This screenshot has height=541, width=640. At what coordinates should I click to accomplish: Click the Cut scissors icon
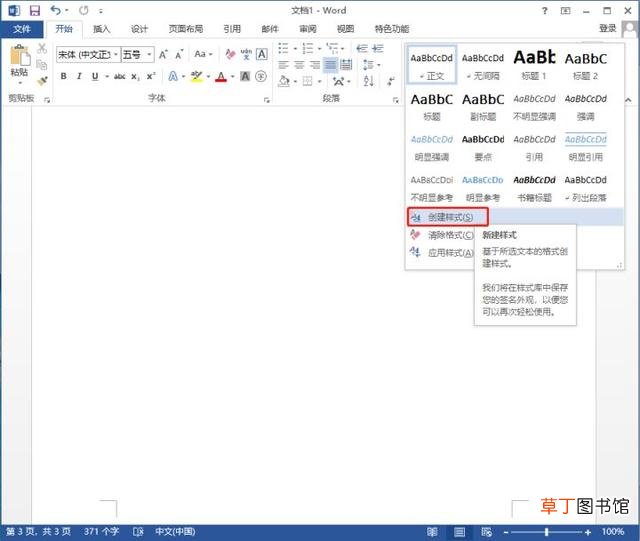coord(42,49)
